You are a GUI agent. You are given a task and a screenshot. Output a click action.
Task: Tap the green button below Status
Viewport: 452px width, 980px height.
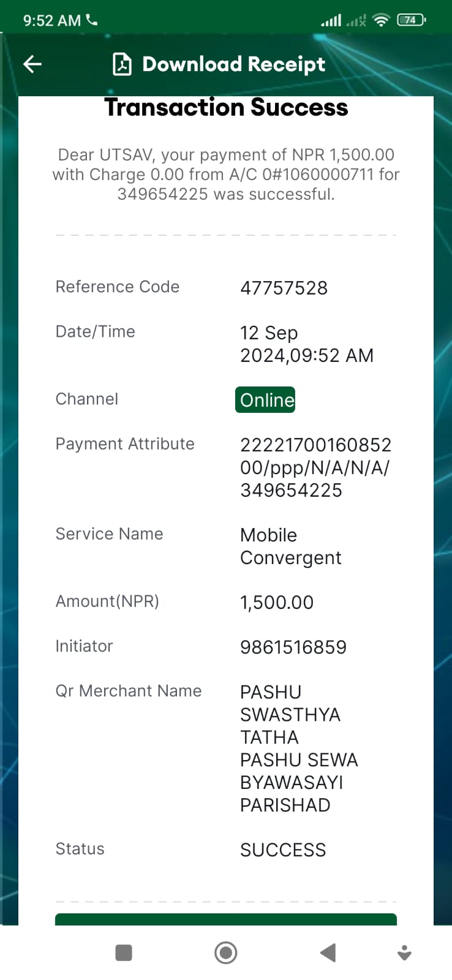point(226,919)
